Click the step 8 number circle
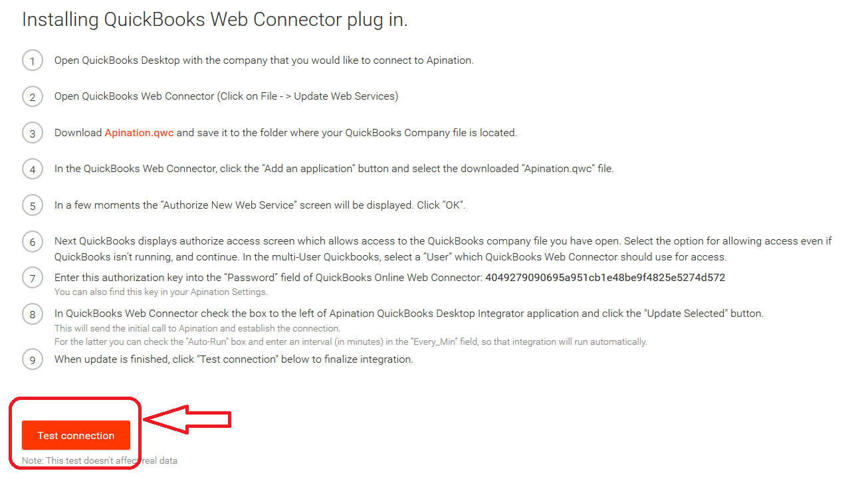The width and height of the screenshot is (868, 481). coord(33,314)
